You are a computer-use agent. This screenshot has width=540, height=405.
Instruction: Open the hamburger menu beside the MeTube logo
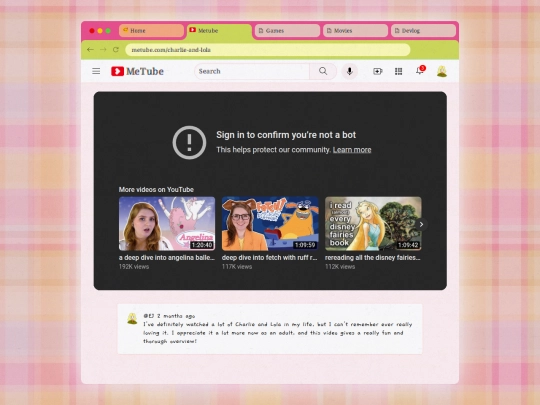96,71
